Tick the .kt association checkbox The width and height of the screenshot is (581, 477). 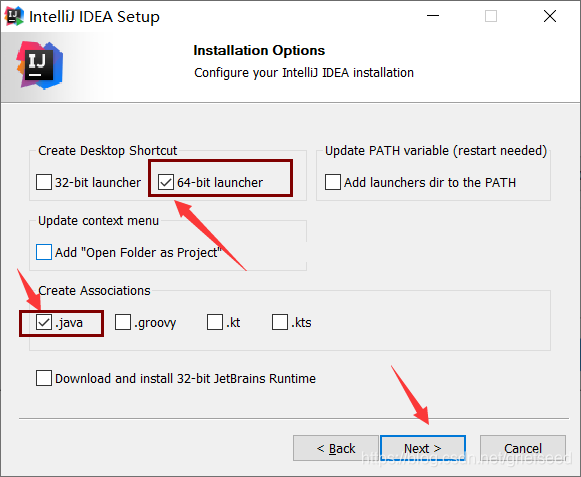pyautogui.click(x=215, y=322)
